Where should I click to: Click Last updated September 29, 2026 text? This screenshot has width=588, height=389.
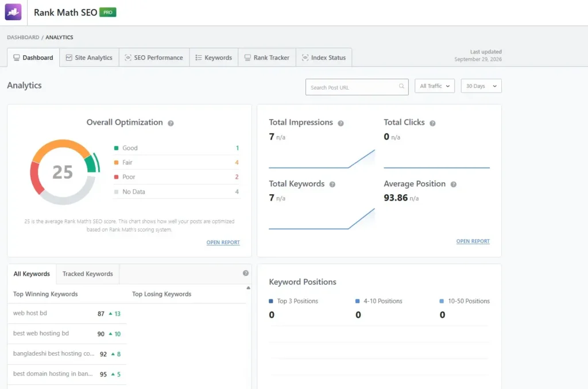478,56
